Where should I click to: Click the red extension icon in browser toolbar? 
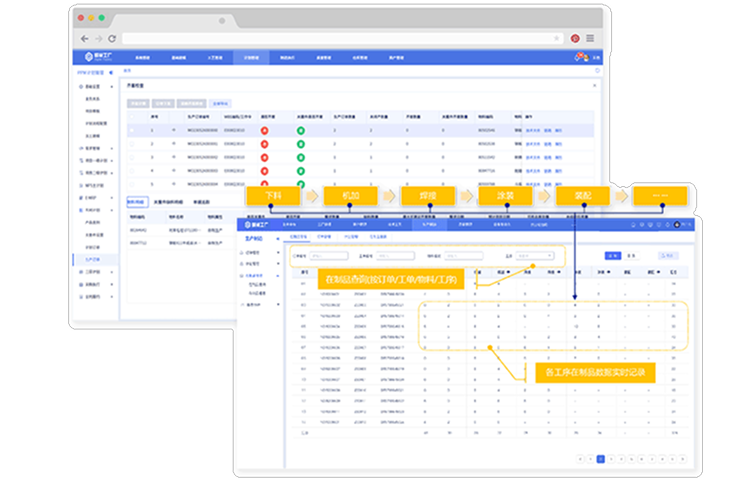pyautogui.click(x=576, y=38)
